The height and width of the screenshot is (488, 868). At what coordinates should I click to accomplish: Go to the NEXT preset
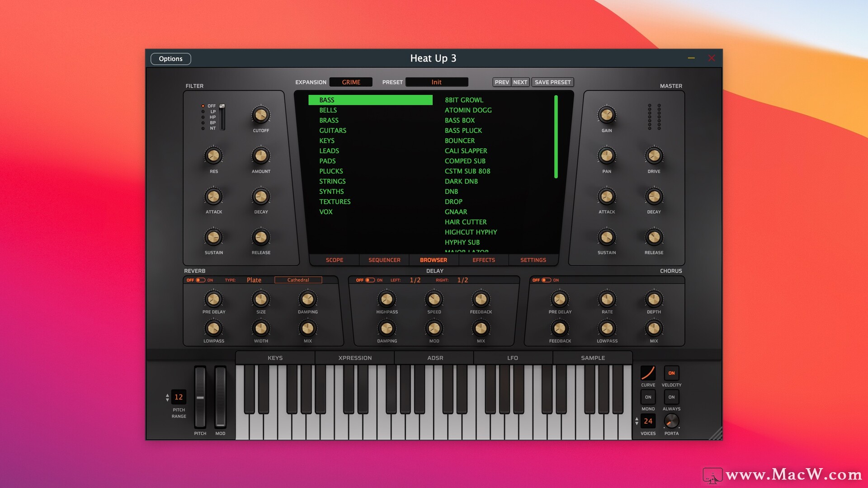[520, 82]
